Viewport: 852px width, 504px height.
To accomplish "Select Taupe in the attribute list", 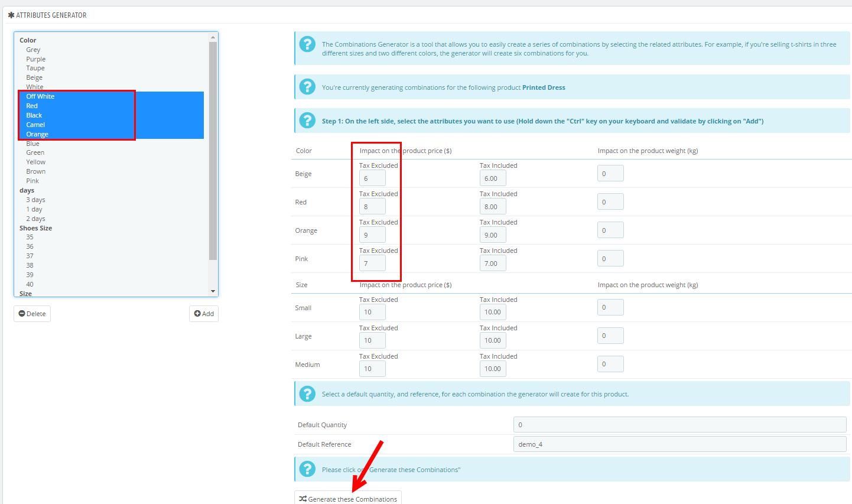I will click(35, 68).
